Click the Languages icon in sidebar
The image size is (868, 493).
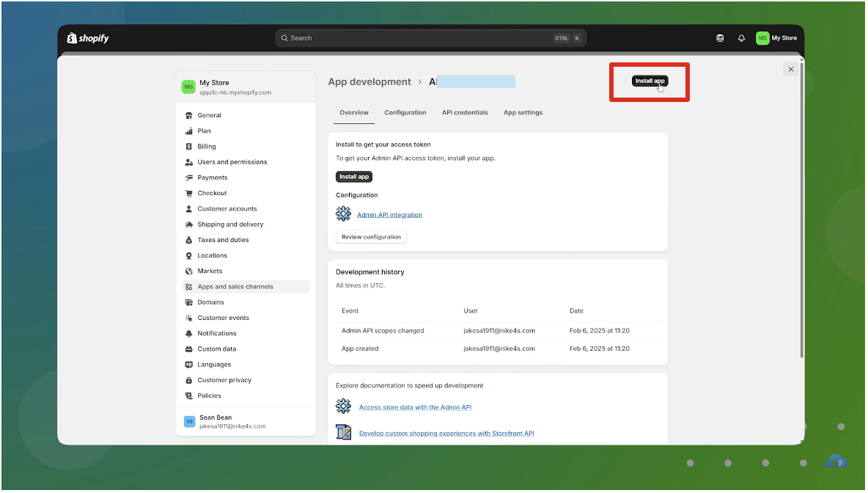click(x=188, y=365)
